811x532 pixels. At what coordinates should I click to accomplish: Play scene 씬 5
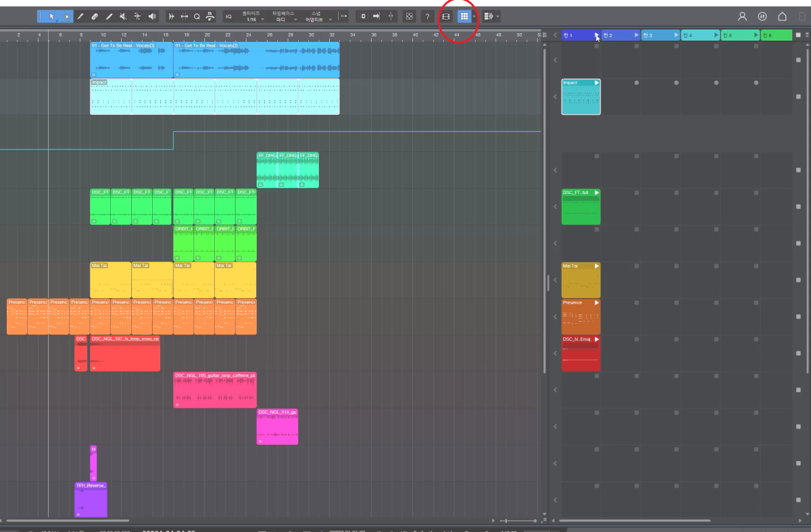[756, 35]
